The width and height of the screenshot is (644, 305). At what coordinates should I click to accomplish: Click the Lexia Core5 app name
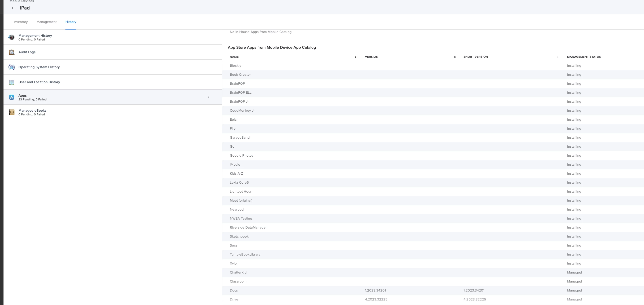tap(239, 183)
